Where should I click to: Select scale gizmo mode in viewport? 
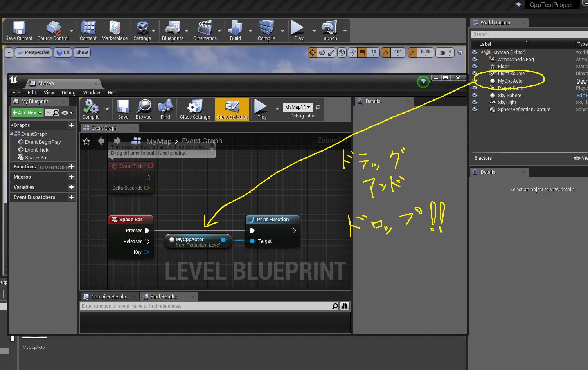click(331, 52)
